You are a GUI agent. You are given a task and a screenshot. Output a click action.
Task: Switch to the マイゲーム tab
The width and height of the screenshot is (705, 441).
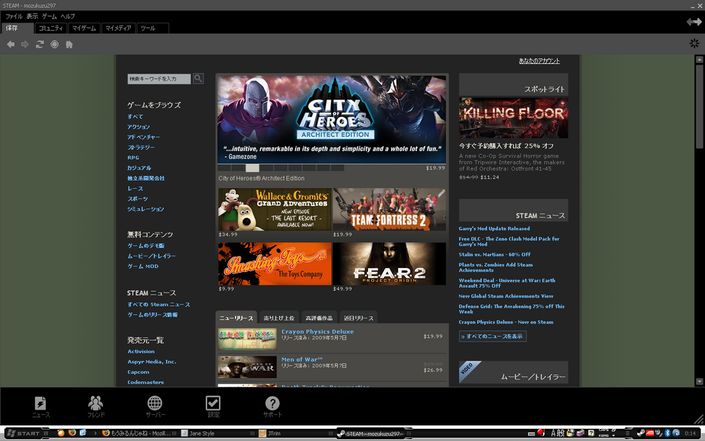[x=84, y=28]
